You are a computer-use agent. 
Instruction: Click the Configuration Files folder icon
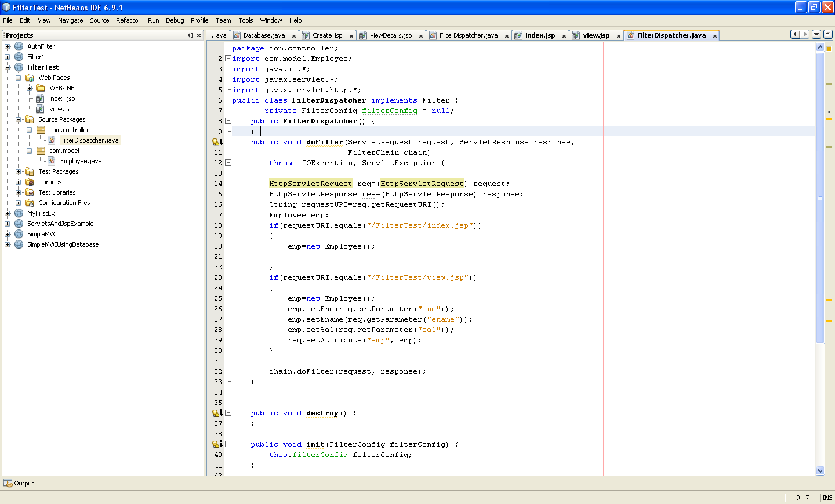[30, 203]
